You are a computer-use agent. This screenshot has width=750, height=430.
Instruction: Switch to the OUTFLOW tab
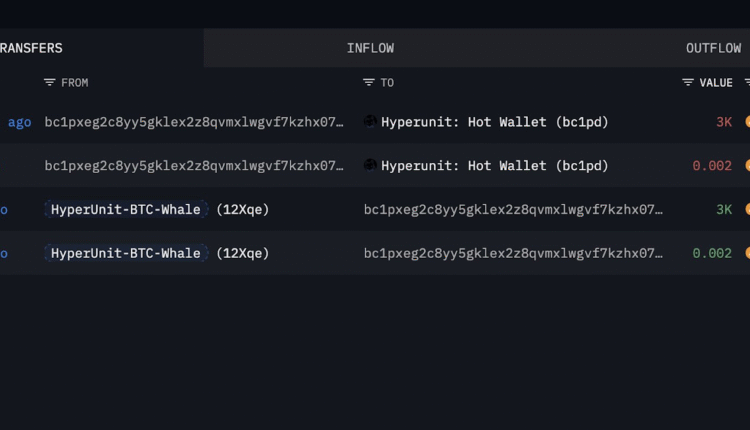tap(713, 48)
